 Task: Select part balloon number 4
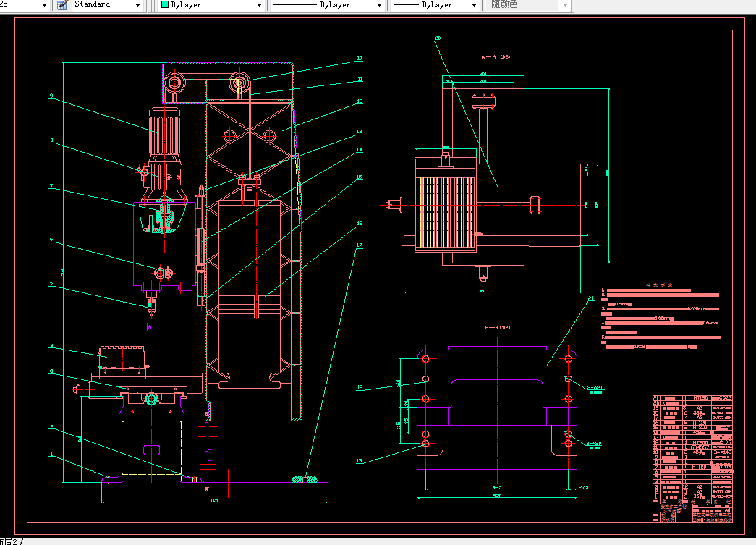[51, 346]
